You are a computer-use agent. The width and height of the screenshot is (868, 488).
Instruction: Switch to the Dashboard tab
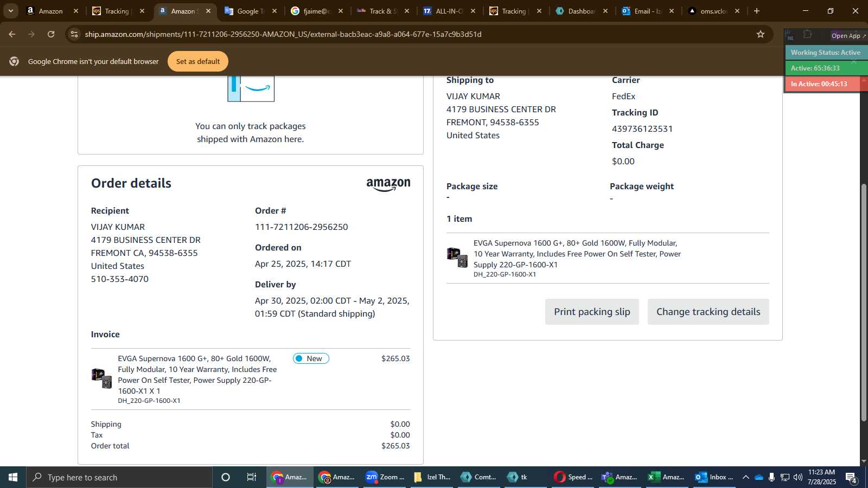581,11
